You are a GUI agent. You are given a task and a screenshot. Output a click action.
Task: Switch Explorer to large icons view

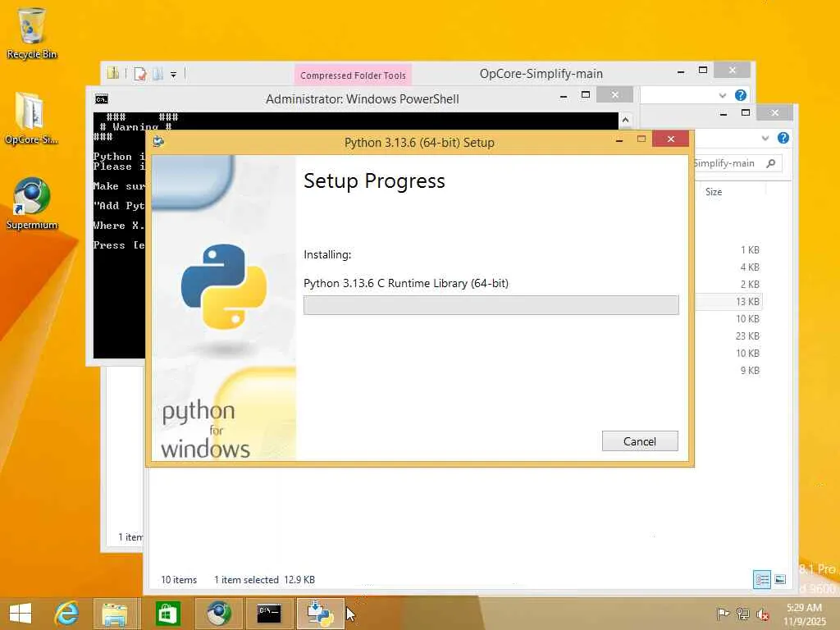780,579
